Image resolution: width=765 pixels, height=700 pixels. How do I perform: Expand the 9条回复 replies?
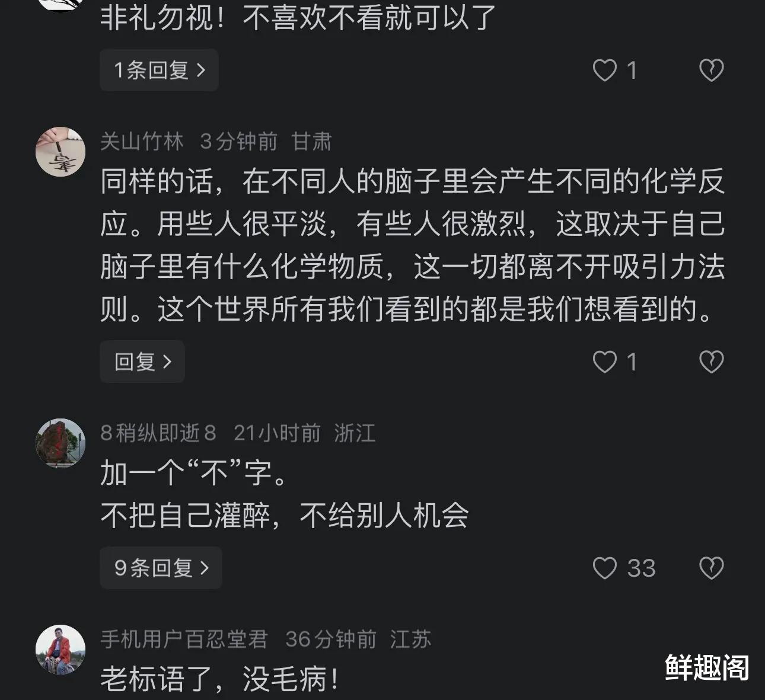point(161,568)
